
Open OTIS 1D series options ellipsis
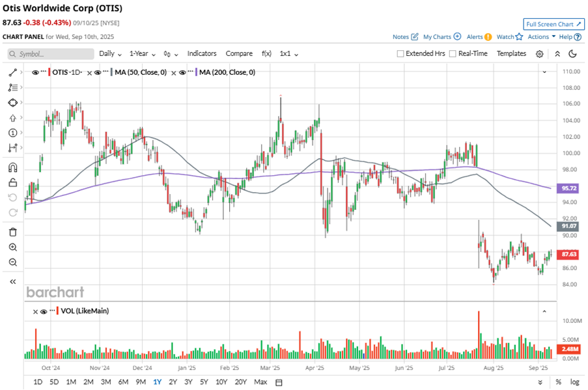(x=44, y=71)
